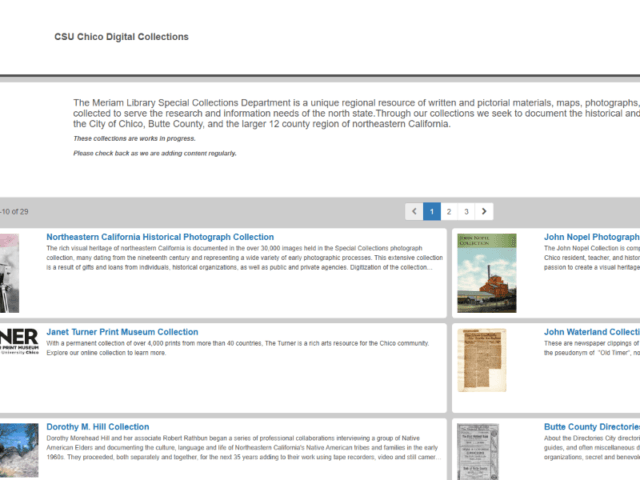Go to page 2 of collections
The height and width of the screenshot is (480, 640).
(449, 211)
